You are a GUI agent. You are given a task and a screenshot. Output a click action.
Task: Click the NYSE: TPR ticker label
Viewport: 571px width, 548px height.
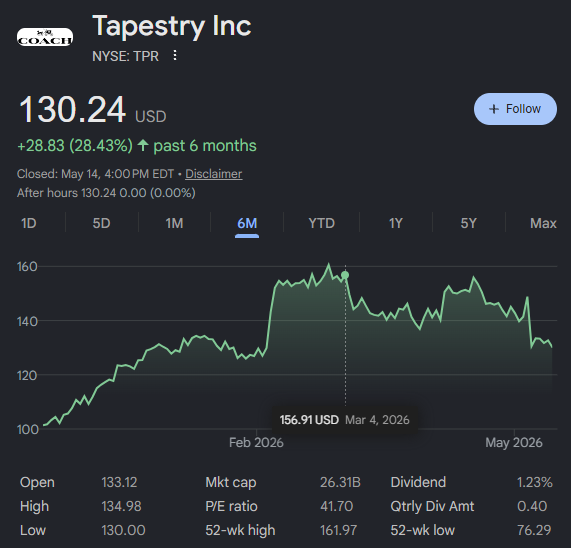click(126, 56)
